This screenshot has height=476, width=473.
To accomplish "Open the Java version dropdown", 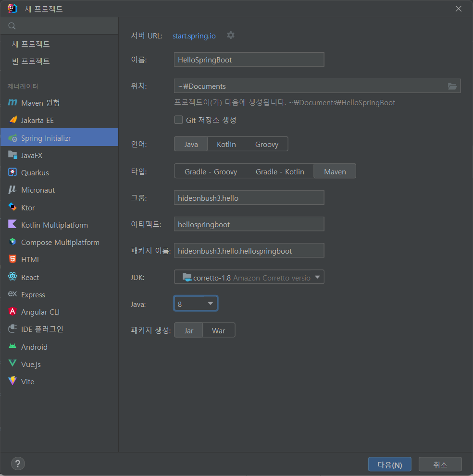I will tap(196, 304).
